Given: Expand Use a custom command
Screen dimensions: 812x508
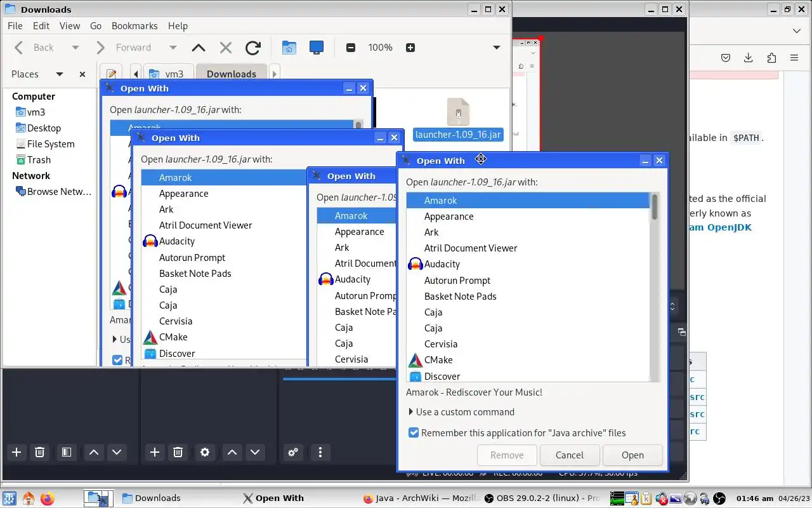Looking at the screenshot, I should pos(461,411).
